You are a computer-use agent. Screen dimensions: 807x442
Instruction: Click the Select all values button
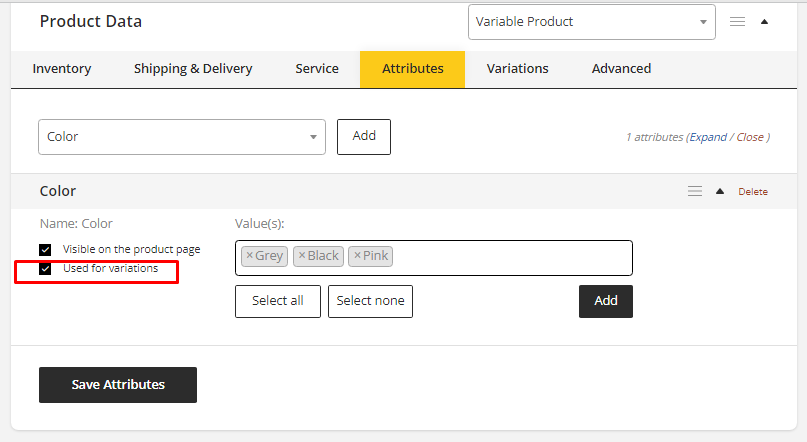(277, 301)
